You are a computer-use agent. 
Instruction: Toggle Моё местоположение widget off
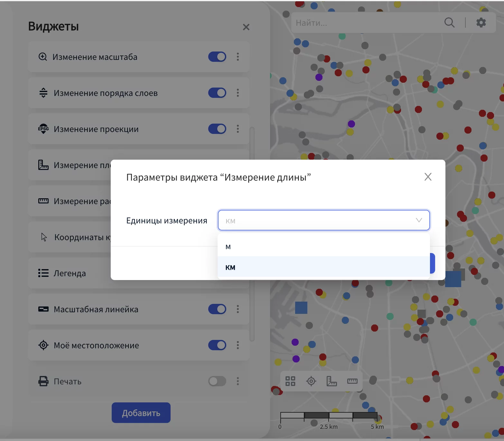tap(217, 345)
